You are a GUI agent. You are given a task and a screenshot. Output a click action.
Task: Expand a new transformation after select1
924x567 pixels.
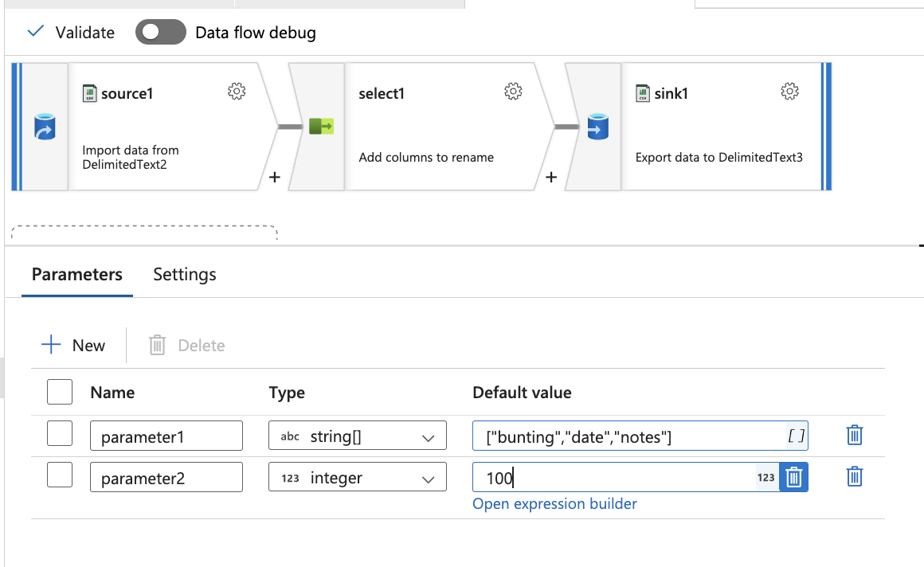click(x=550, y=177)
